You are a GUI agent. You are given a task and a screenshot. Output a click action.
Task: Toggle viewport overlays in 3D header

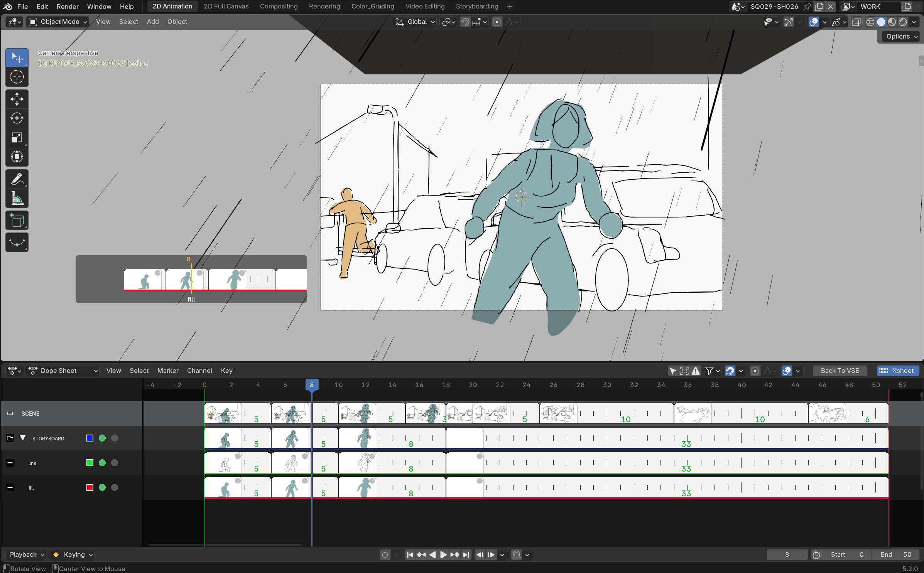814,22
